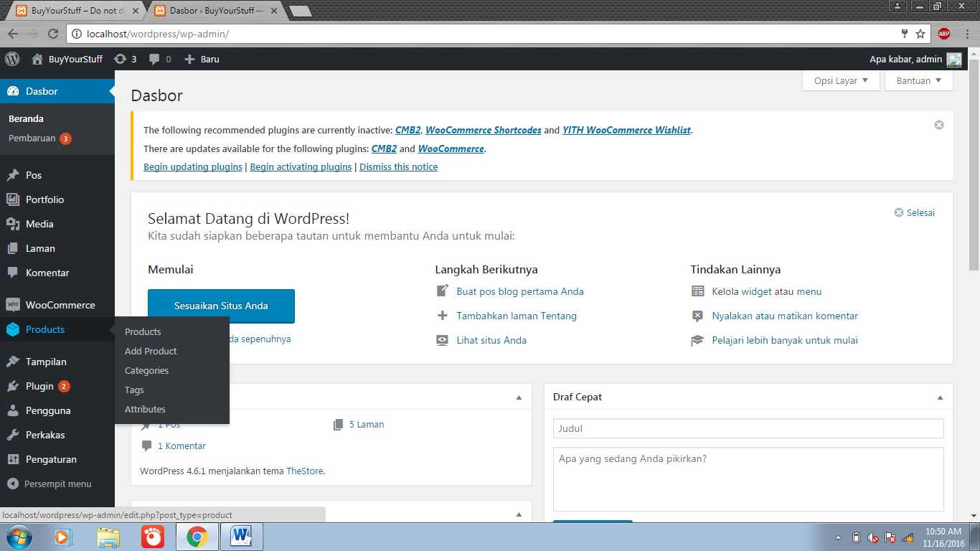
Task: Open WooCommerce Shortcodes plugin link
Action: point(483,130)
